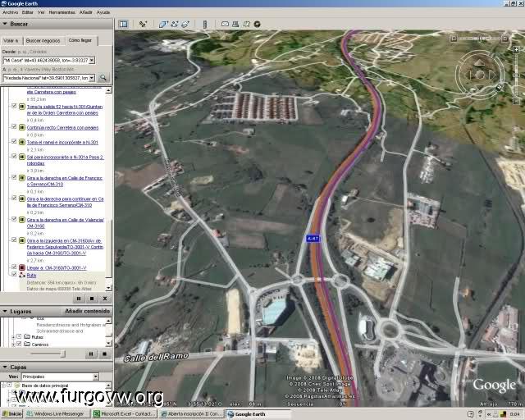This screenshot has width=525, height=420.
Task: Pause the tour in Lugares panel
Action: coord(91,354)
